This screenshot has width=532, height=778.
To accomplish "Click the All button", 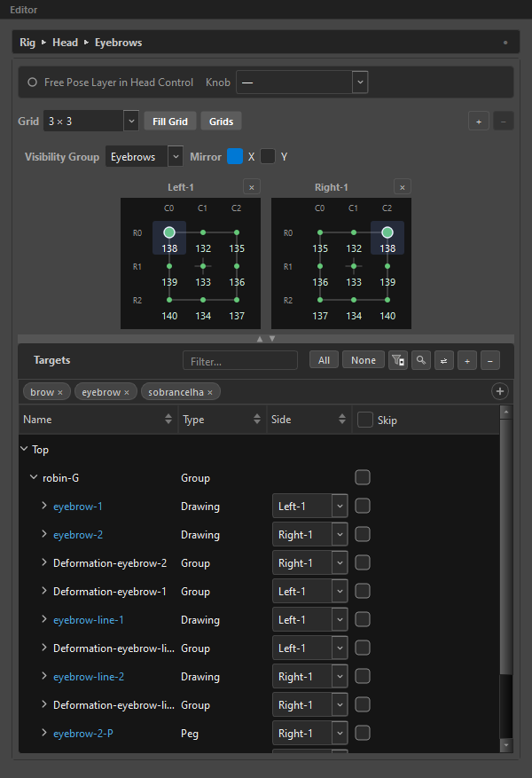I will [324, 360].
